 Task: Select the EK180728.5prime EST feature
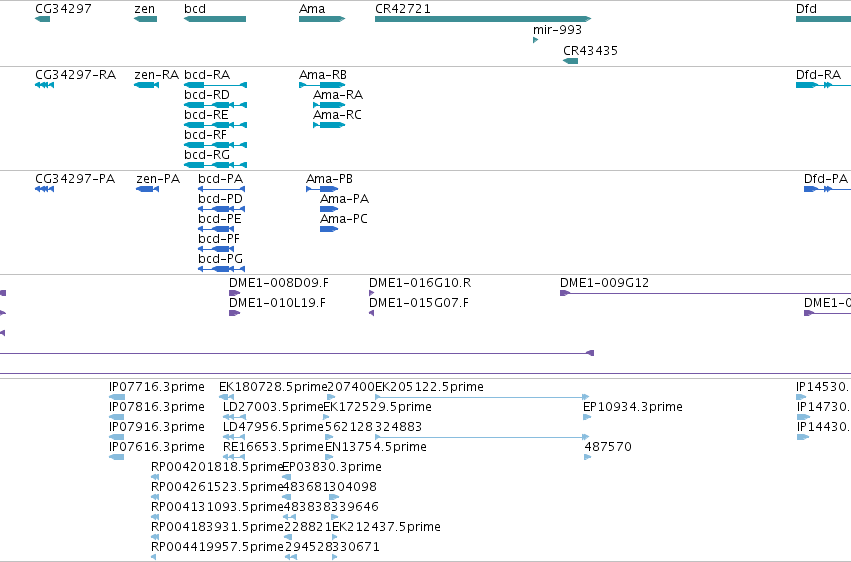tap(227, 397)
